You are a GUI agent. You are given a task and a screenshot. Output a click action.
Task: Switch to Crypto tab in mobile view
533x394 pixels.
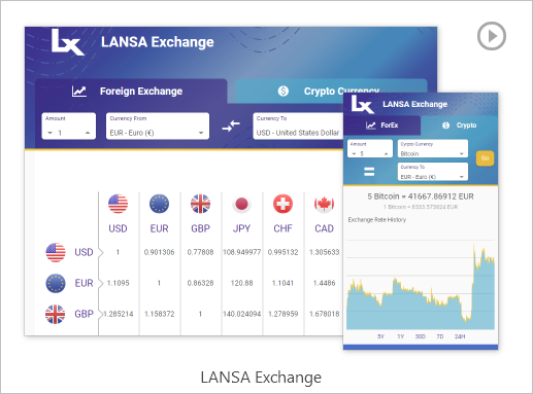pos(459,125)
